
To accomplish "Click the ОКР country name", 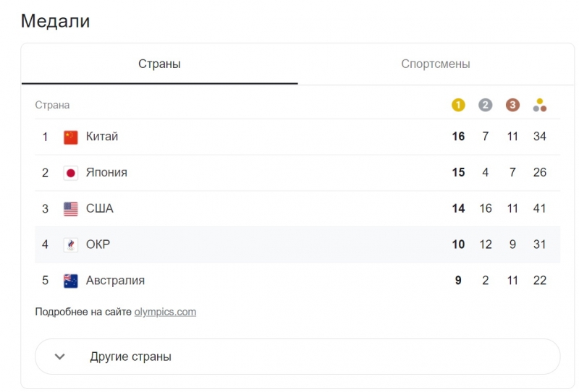I will point(98,245).
